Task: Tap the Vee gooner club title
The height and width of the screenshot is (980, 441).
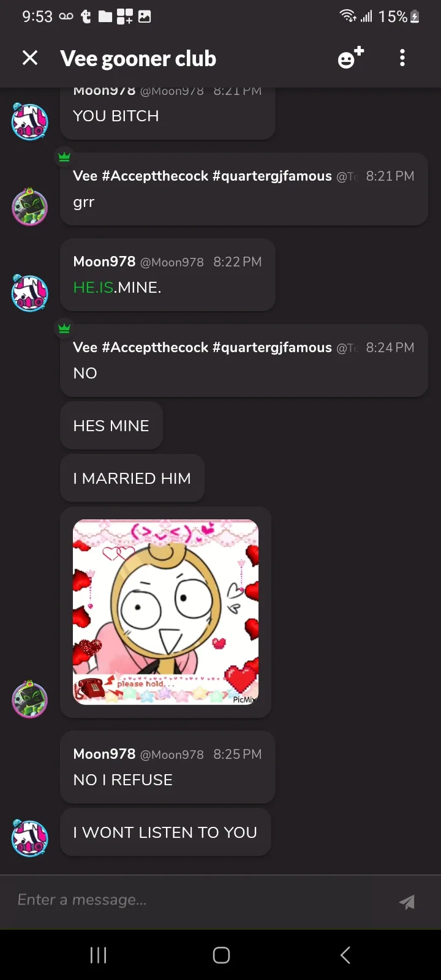Action: pyautogui.click(x=138, y=59)
